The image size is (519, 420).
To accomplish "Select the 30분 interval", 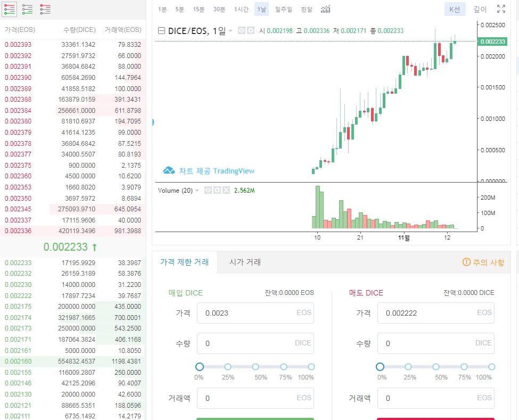I will pos(219,9).
